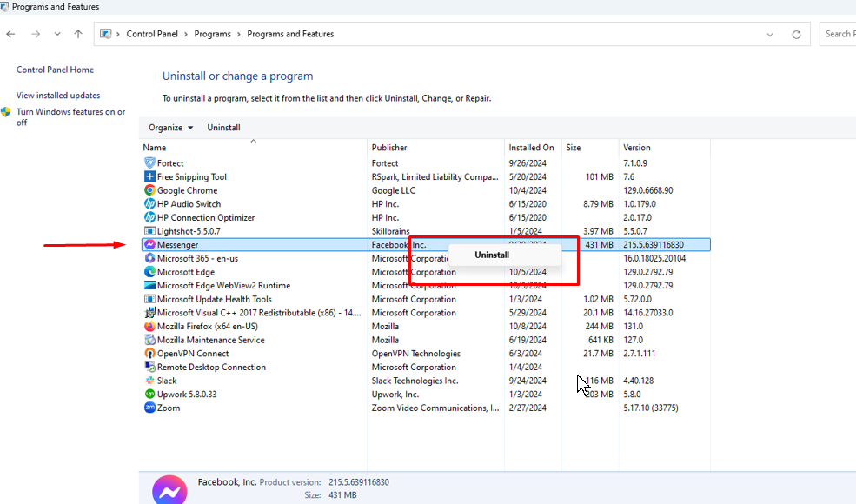Choose Uninstall from the context menu

[492, 255]
